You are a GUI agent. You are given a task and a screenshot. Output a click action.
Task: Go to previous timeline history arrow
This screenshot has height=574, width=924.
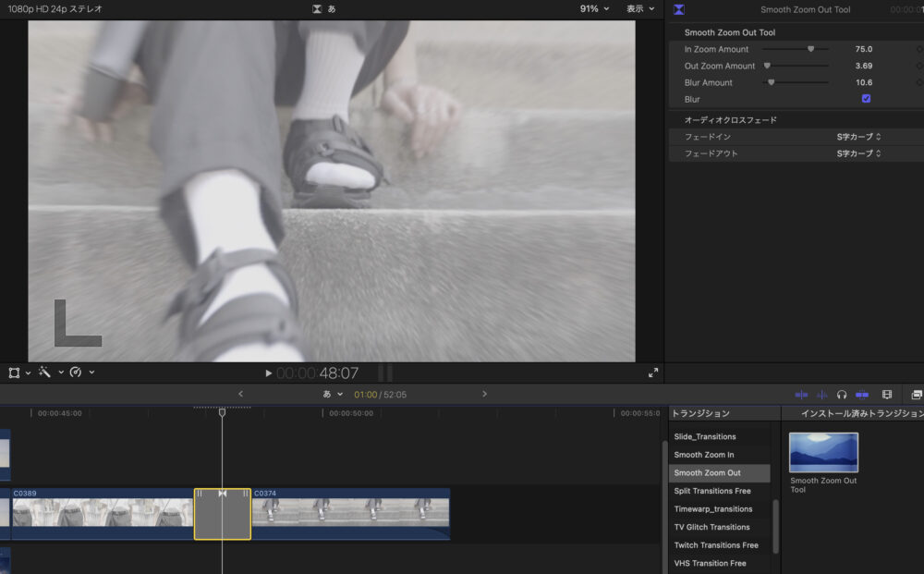(x=241, y=394)
